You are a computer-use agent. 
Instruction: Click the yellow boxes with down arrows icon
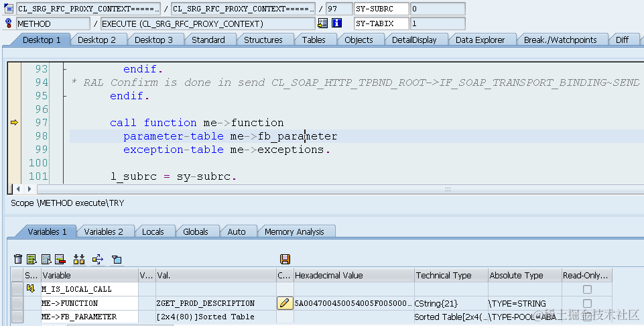[79, 259]
